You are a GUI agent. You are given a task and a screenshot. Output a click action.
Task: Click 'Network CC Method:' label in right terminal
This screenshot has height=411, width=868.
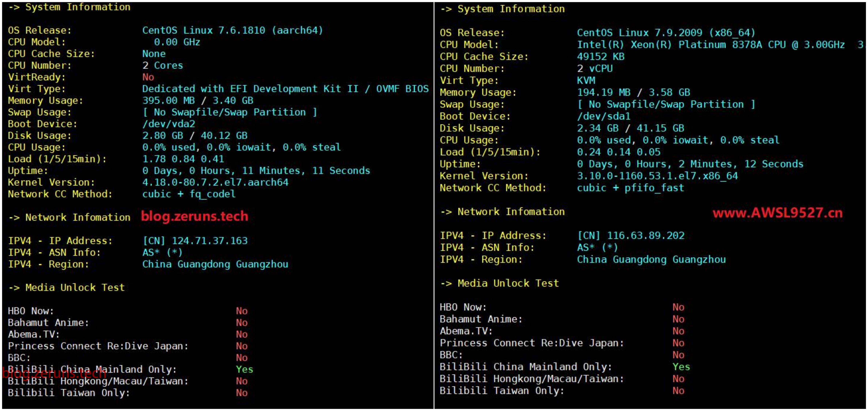click(493, 188)
